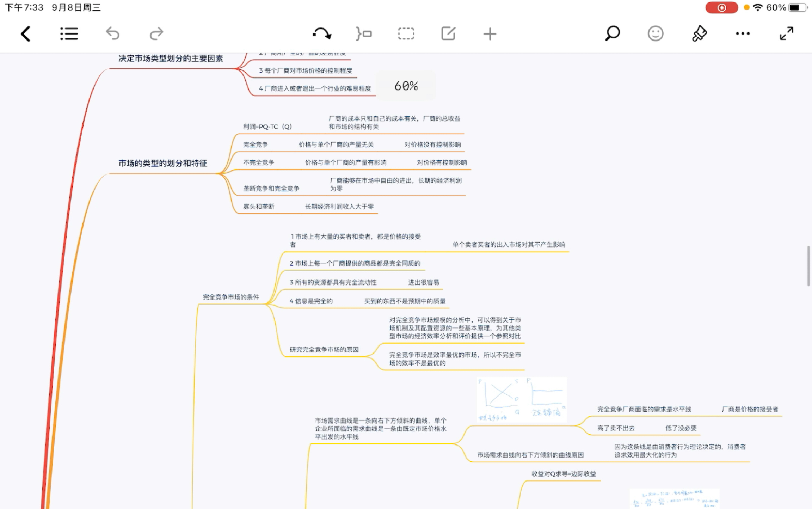Open the style brush tool

[700, 34]
